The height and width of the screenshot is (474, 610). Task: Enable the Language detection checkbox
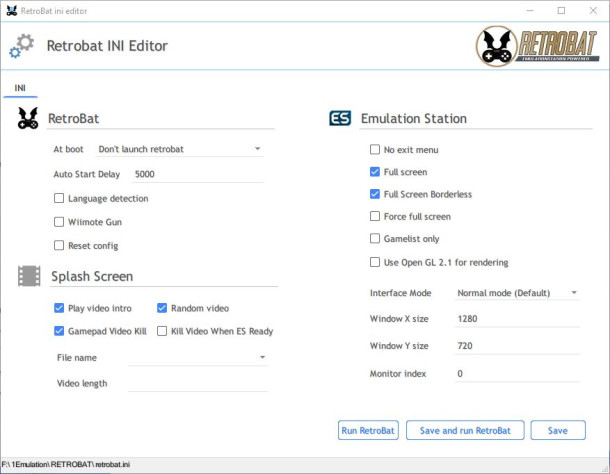pos(59,198)
